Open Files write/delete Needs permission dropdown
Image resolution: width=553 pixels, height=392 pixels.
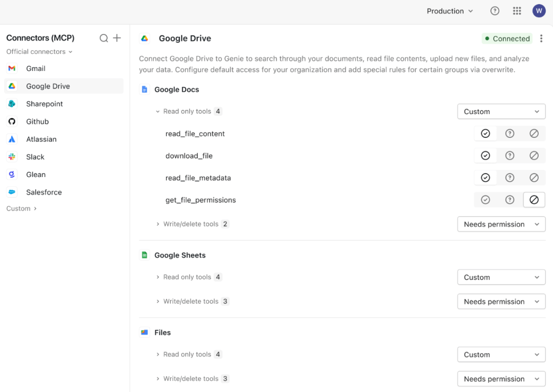coord(501,379)
